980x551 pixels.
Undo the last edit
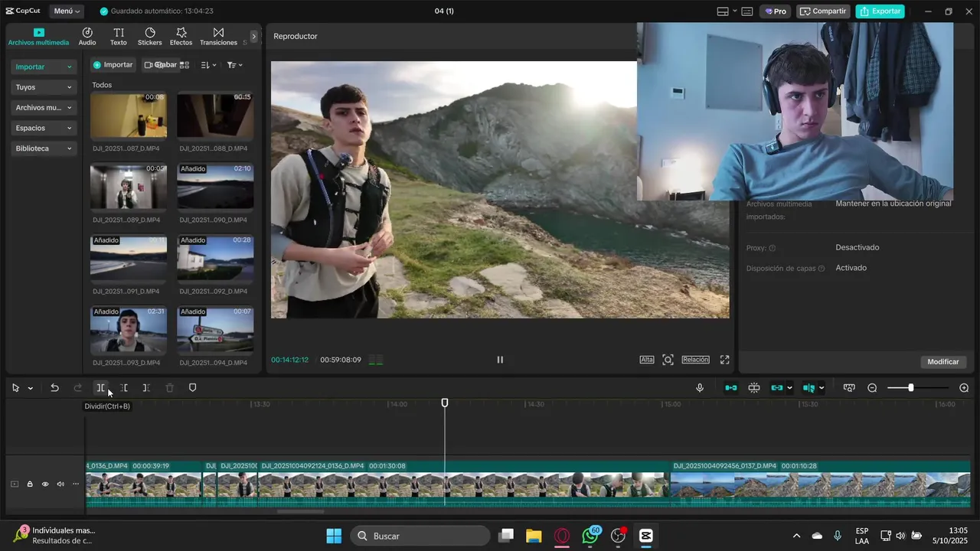click(x=54, y=388)
